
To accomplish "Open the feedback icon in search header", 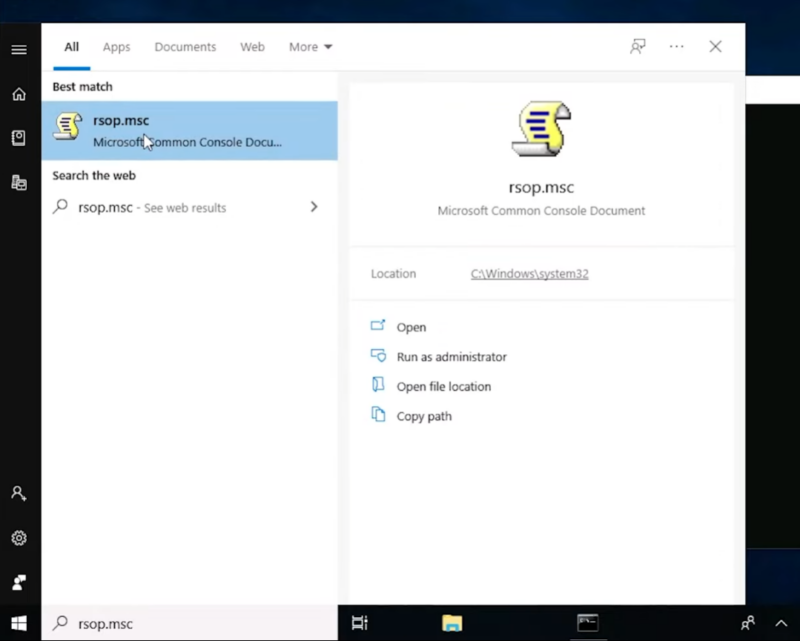I will 637,47.
